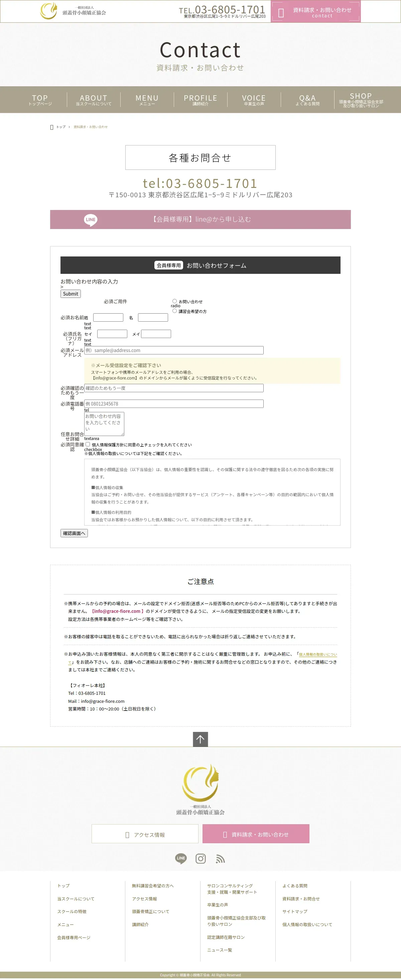
Task: Focus the 姓 name input field
Action: (x=108, y=317)
